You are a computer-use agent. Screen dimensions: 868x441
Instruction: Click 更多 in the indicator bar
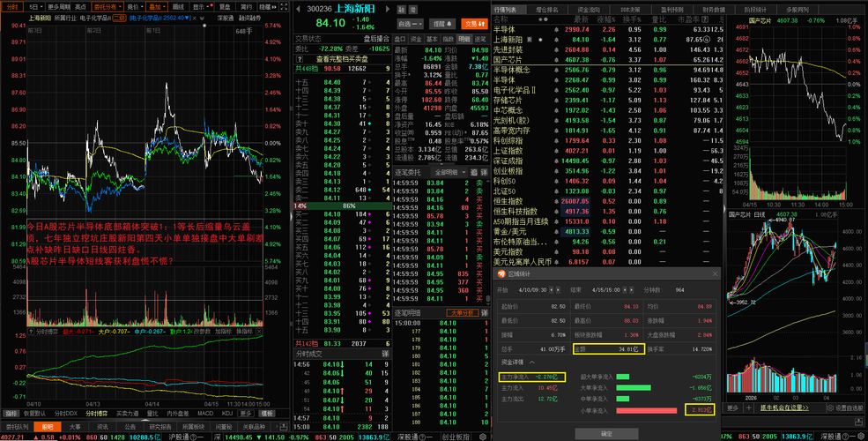point(246,414)
